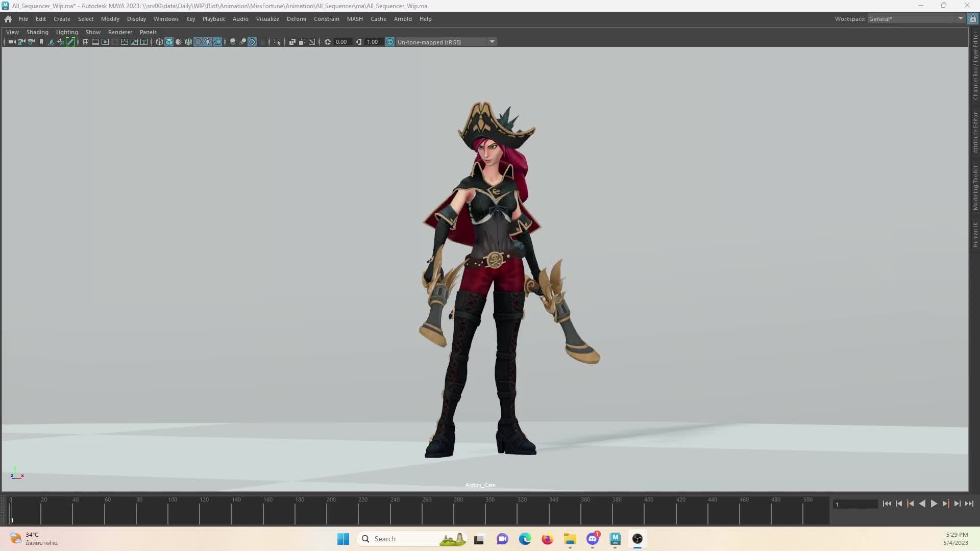Toggle viewport grid visibility
Image resolution: width=980 pixels, height=551 pixels.
(x=85, y=42)
